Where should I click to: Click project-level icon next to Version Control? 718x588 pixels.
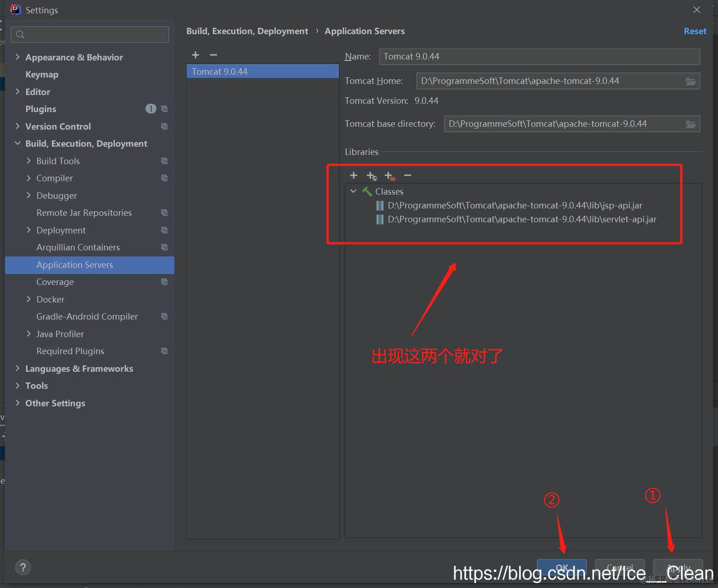[164, 126]
